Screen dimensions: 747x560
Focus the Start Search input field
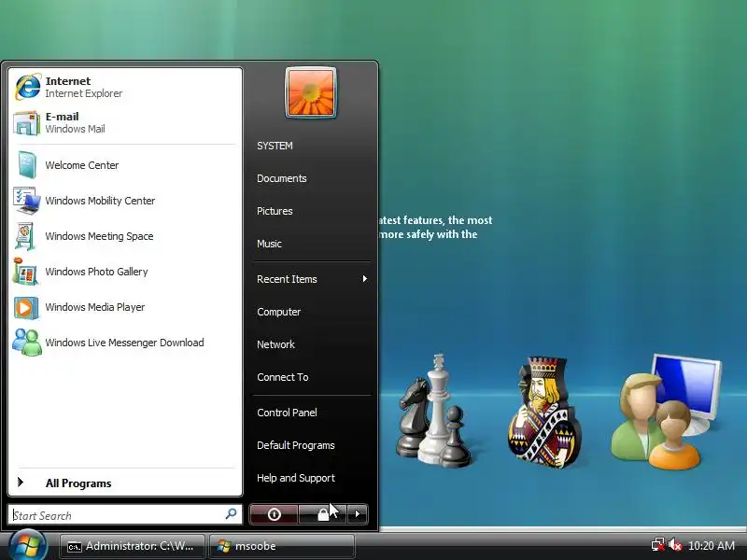tap(125, 515)
